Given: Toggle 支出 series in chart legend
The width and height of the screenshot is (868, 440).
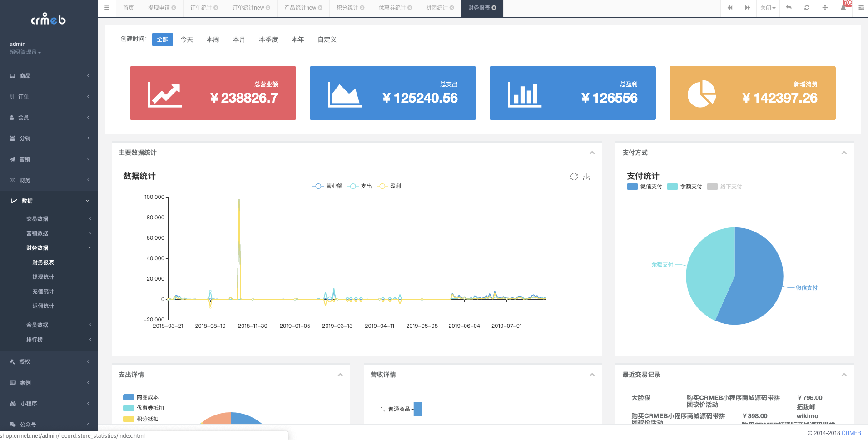Looking at the screenshot, I should 360,186.
